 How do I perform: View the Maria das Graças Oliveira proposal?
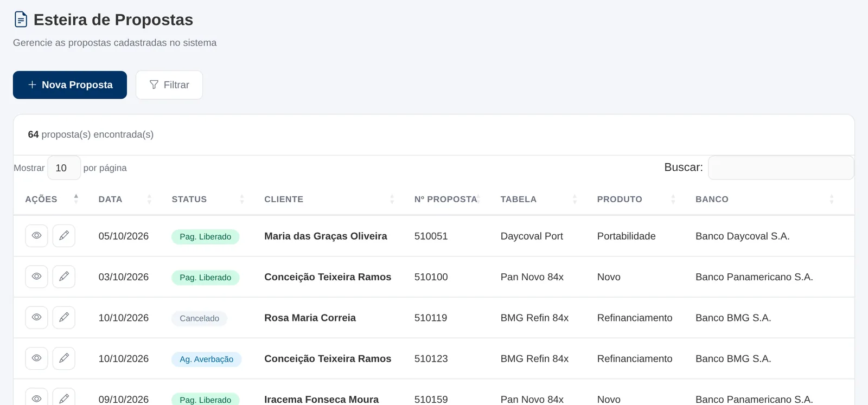point(36,236)
